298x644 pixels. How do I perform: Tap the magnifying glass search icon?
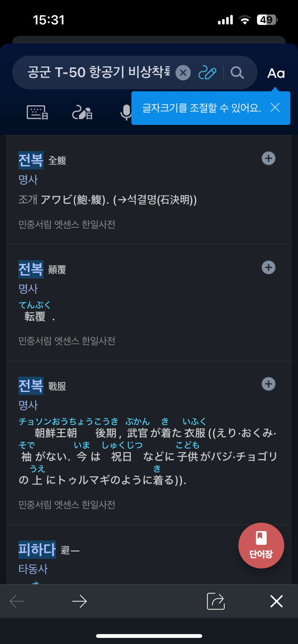[x=237, y=73]
